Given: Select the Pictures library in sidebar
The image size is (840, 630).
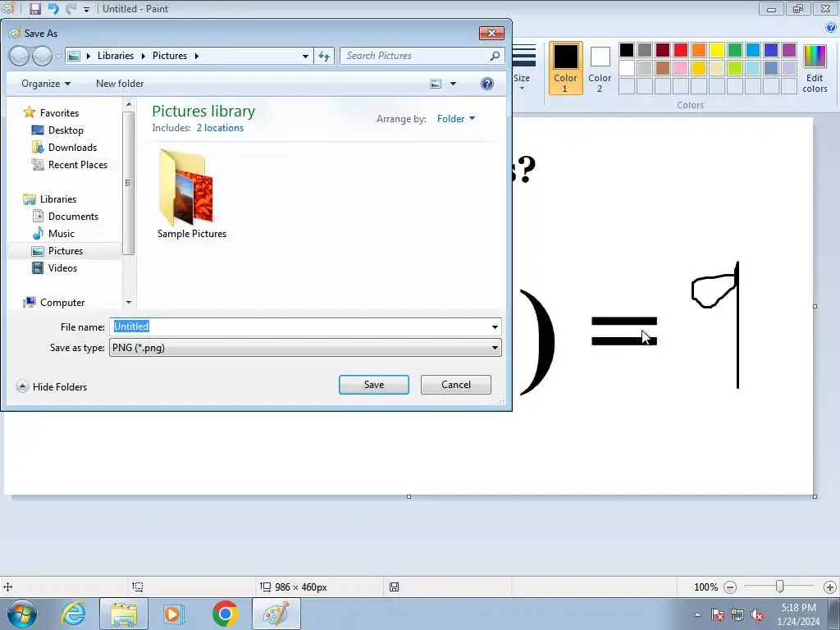Looking at the screenshot, I should click(66, 251).
